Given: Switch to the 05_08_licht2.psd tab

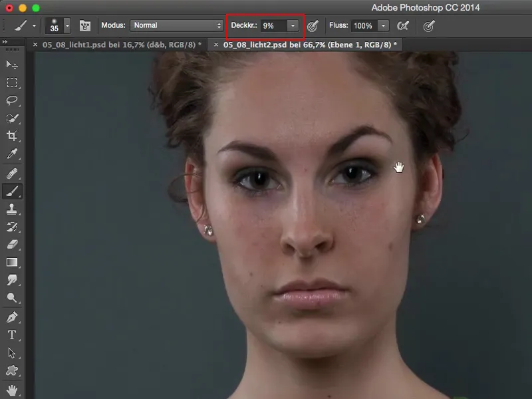Looking at the screenshot, I should (x=310, y=45).
